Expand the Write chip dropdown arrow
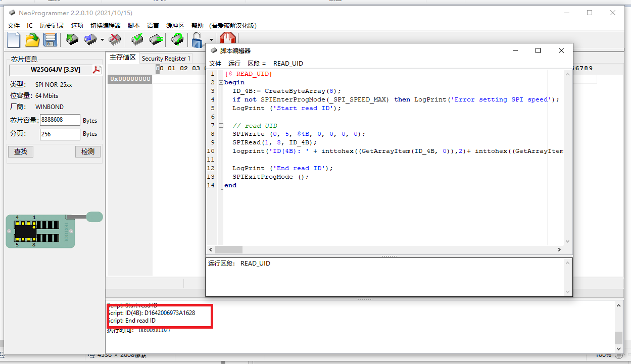 (x=102, y=40)
